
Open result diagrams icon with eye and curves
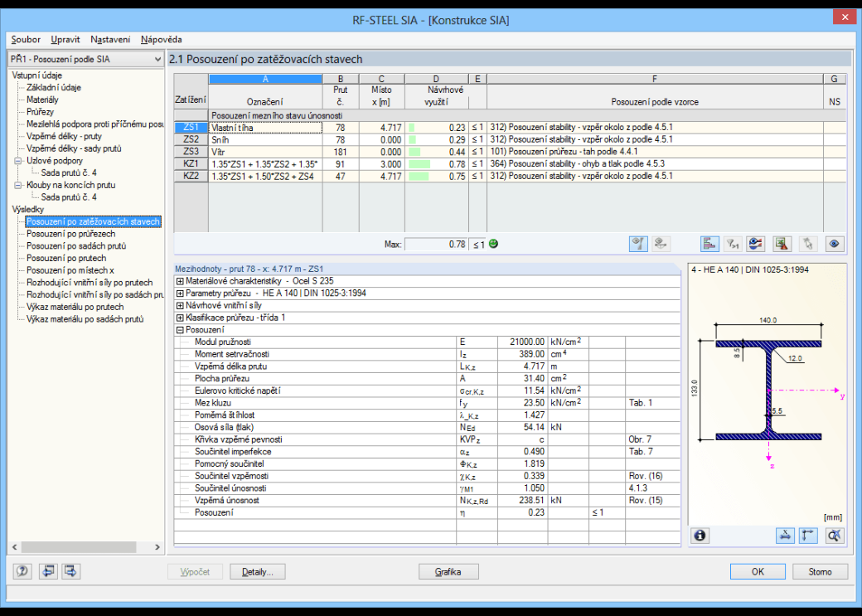(x=755, y=244)
